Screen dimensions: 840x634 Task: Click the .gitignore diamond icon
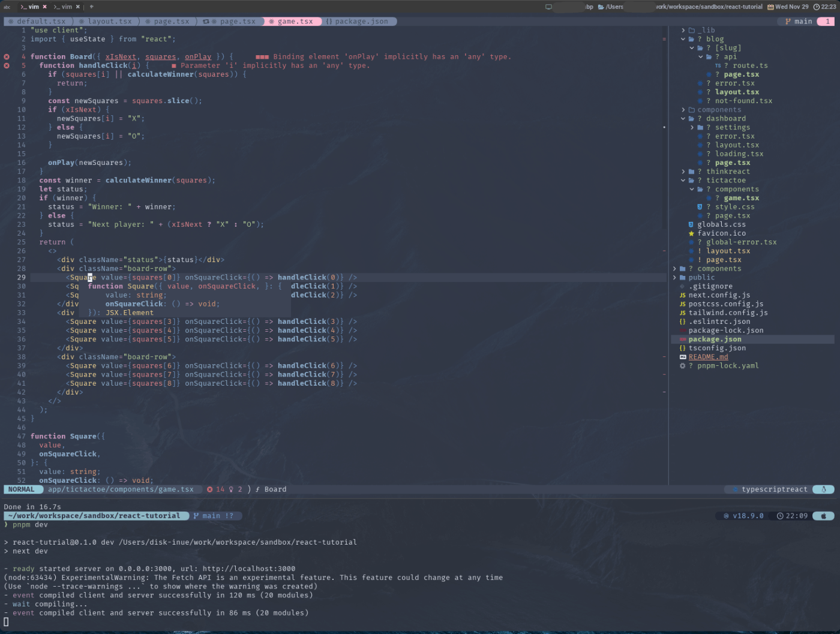pos(683,287)
